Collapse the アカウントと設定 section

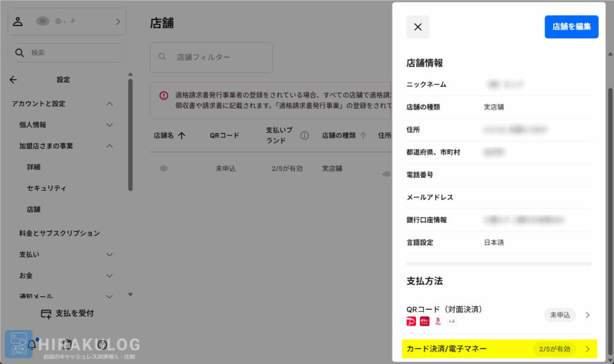click(109, 104)
